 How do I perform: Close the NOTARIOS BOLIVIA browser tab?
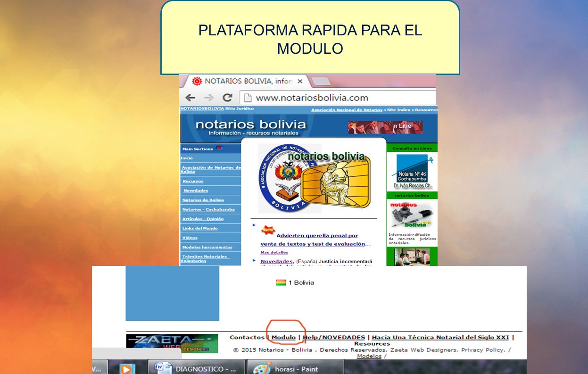tap(300, 81)
